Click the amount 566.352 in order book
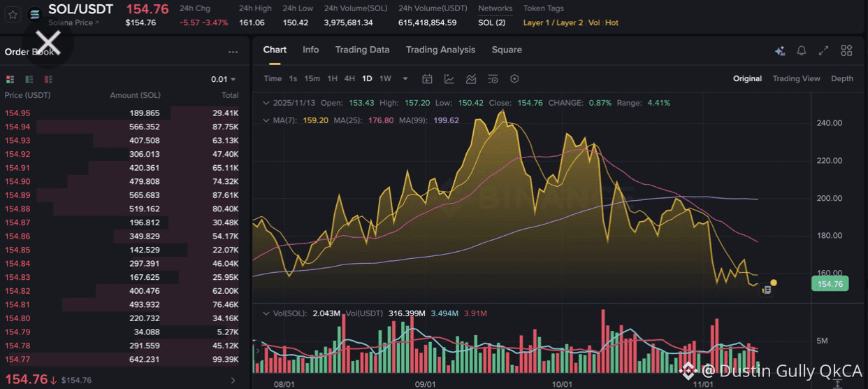Viewport: 868px width, 389px height. pyautogui.click(x=145, y=127)
